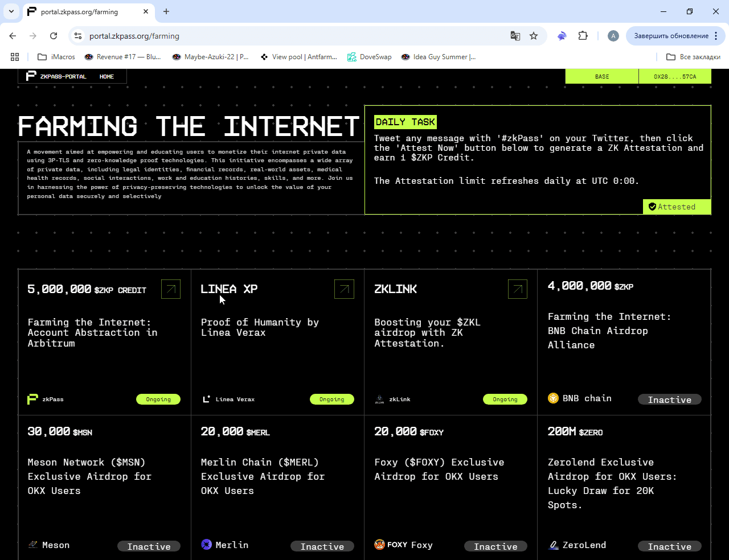Click the DAILY TASK heading label
This screenshot has width=729, height=560.
pyautogui.click(x=406, y=122)
